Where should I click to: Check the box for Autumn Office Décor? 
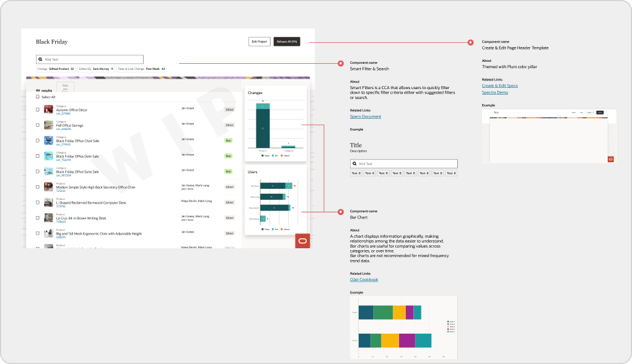tap(37, 110)
